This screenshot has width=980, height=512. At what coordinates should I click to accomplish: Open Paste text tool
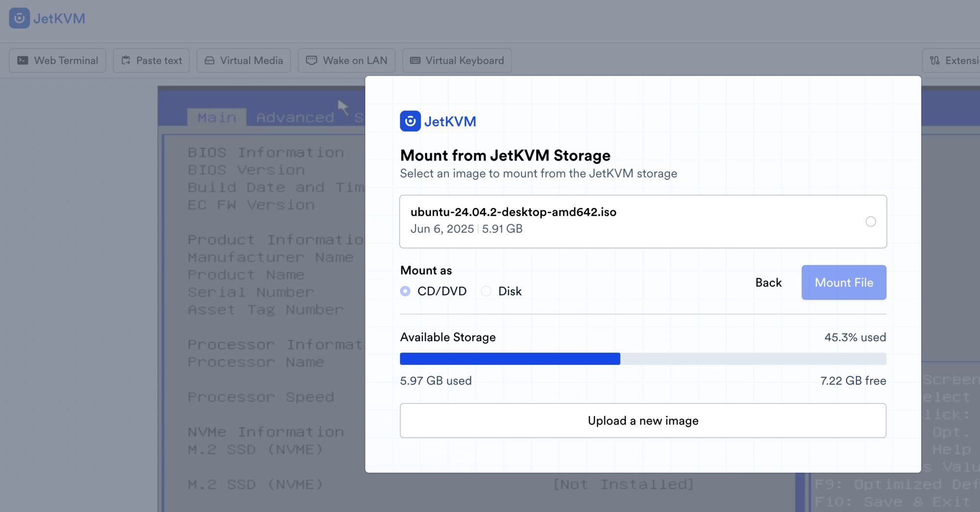click(151, 60)
